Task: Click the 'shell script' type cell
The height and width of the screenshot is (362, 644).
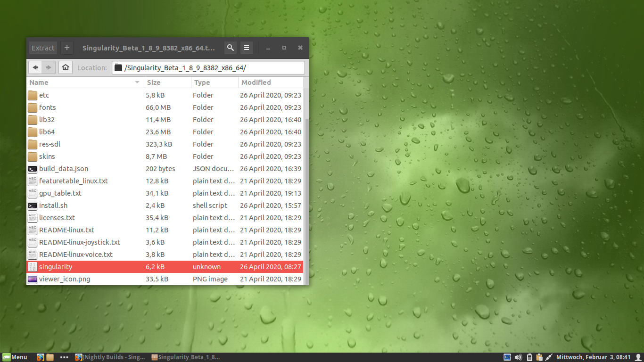Action: tap(210, 206)
